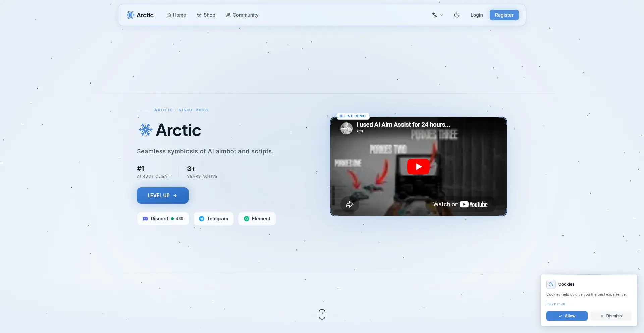Toggle dark mode with the moon icon
Viewport: 644px width, 333px height.
[x=457, y=15]
